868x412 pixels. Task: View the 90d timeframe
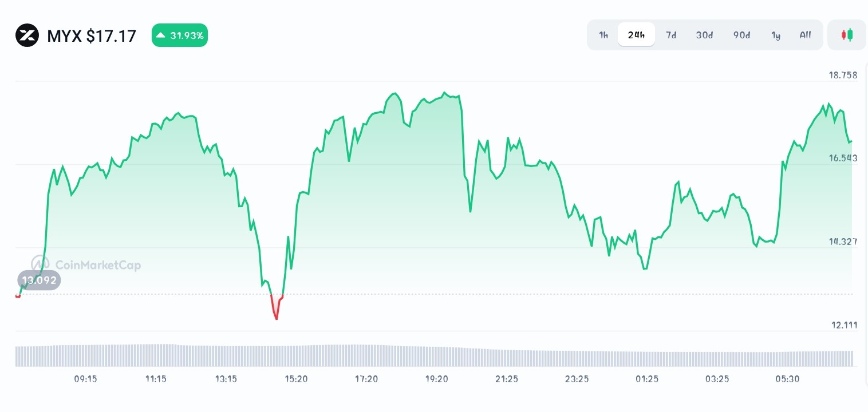741,35
